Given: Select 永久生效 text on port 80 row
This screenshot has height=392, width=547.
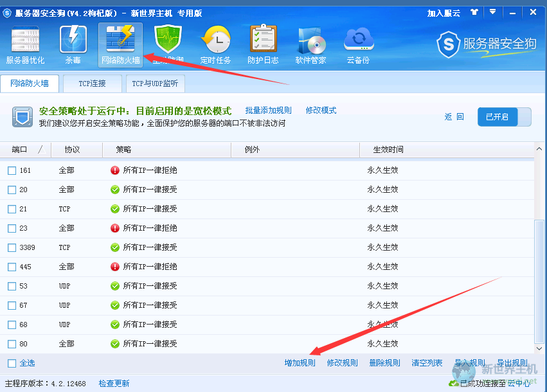Looking at the screenshot, I should (382, 344).
